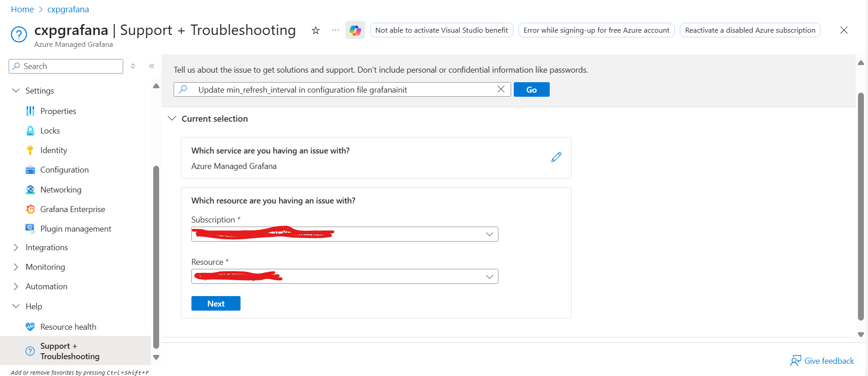Click the Support + Troubleshooting question icon
The image size is (868, 376).
coord(30,351)
